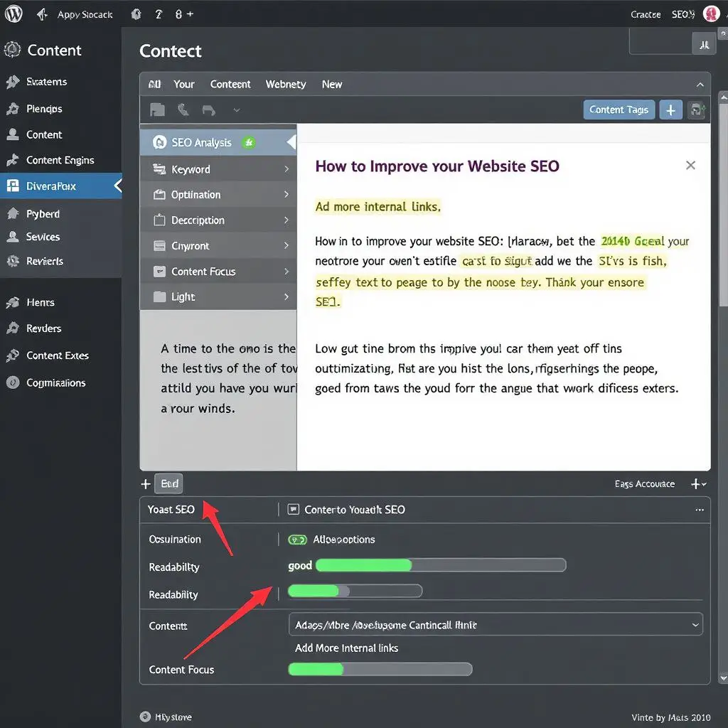Screen dimensions: 728x728
Task: Open the user avatar in the top-right corner
Action: (710, 14)
